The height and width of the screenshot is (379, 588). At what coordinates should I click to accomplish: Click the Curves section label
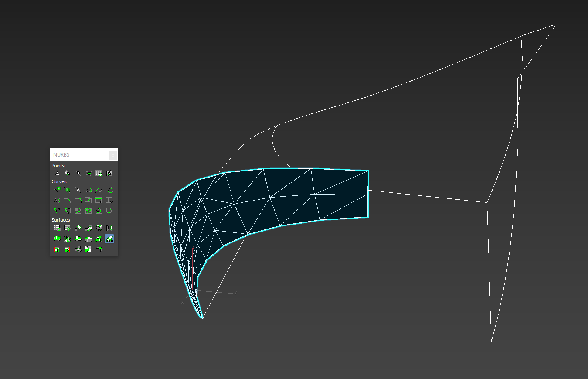coord(59,181)
